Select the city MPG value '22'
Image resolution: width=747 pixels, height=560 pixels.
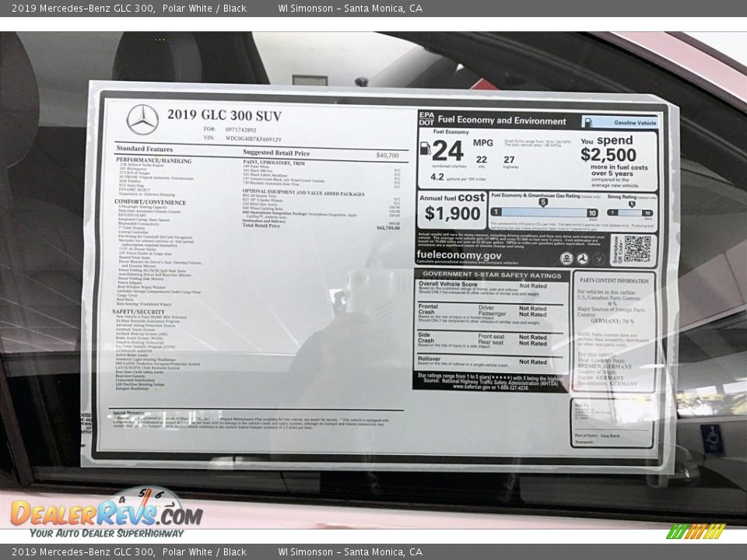point(482,159)
